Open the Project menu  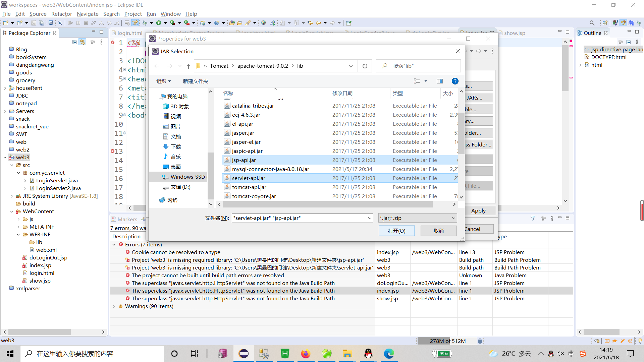(133, 14)
